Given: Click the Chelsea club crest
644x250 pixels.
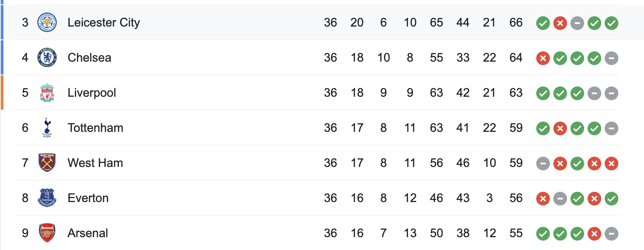Looking at the screenshot, I should 47,57.
